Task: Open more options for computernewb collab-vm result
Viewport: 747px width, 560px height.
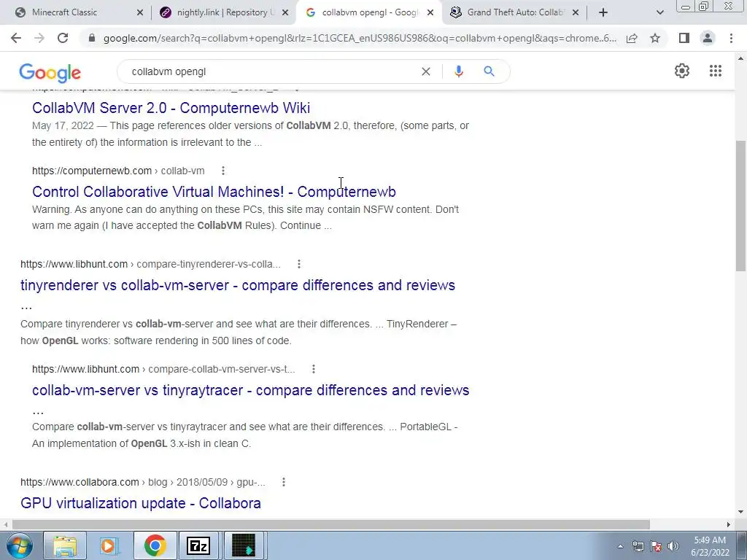Action: 223,171
